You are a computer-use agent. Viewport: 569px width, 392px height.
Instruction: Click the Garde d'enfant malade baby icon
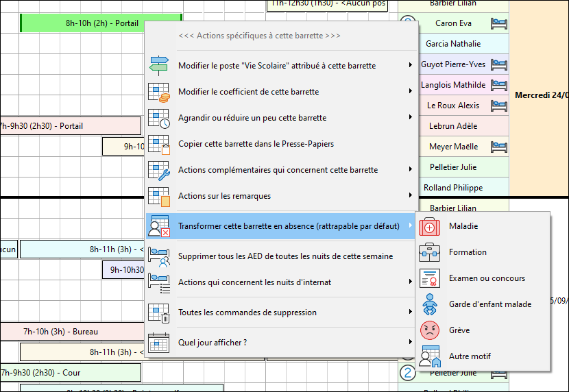point(430,304)
